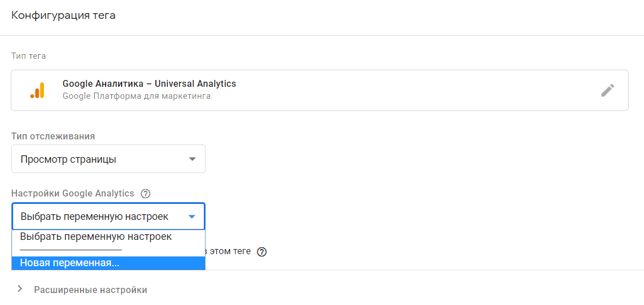Image resolution: width=644 pixels, height=305 pixels.
Task: Click the pencil edit icon for tag type
Action: coord(607,90)
